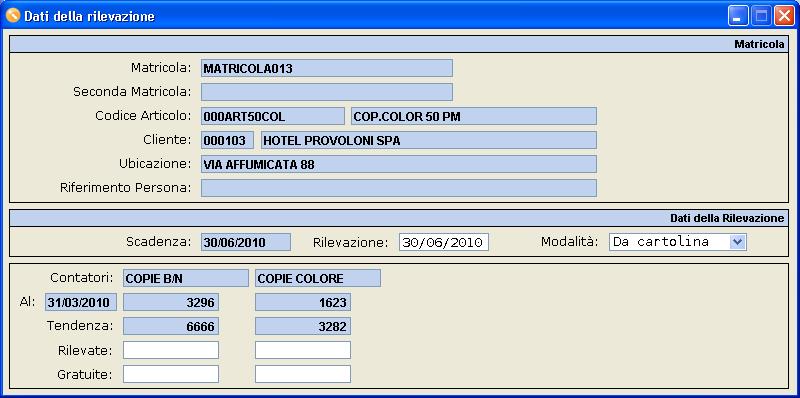Click the COPIE B/N counter header
Image resolution: width=800 pixels, height=398 pixels.
point(186,278)
